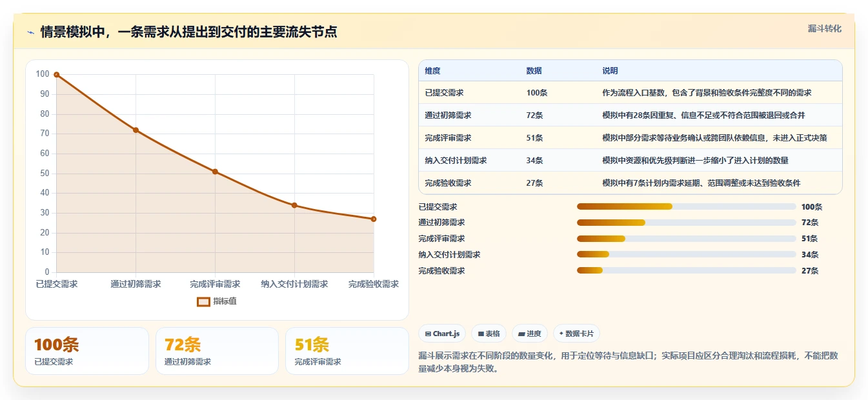Viewport: 868px width, 400px height.
Task: Click the description mentioning 跨团队依赖信息
Action: click(x=714, y=137)
